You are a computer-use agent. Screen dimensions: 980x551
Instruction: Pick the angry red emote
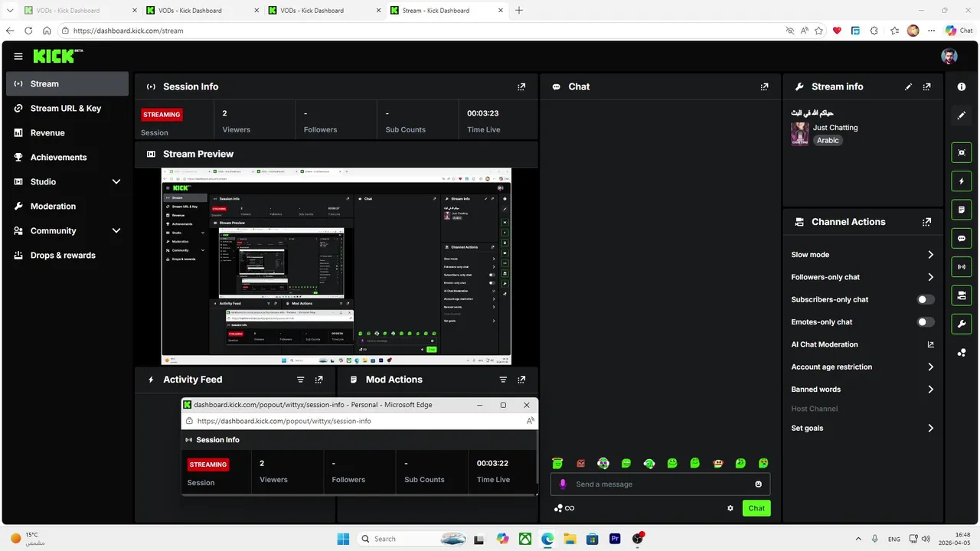pyautogui.click(x=580, y=463)
